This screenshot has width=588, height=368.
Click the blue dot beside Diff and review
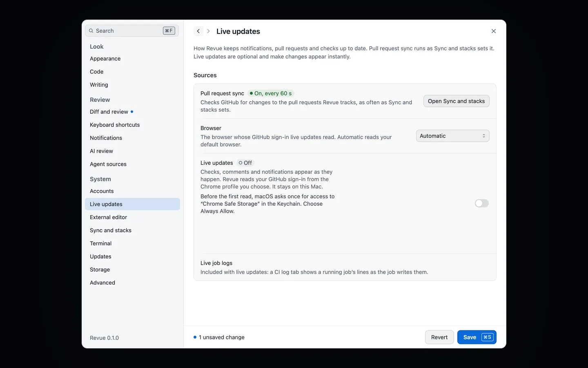pyautogui.click(x=132, y=112)
